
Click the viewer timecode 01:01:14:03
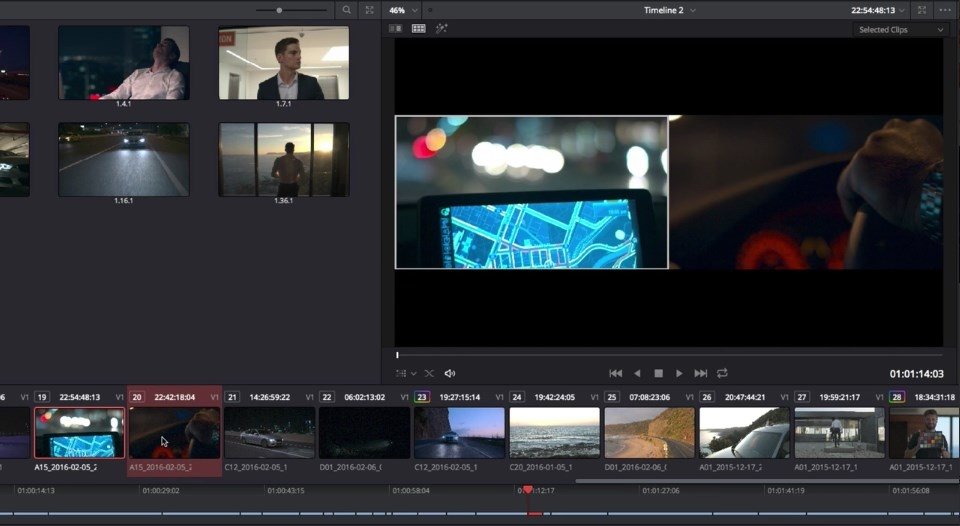917,374
